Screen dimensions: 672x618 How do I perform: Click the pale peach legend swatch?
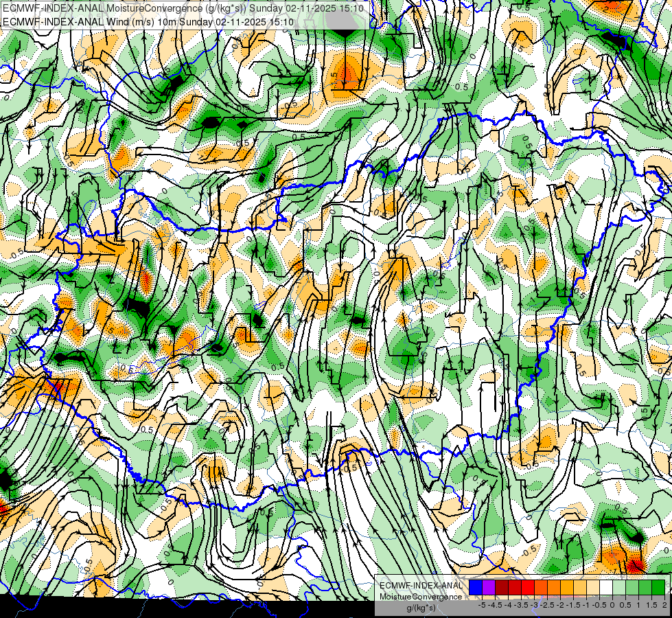[593, 587]
